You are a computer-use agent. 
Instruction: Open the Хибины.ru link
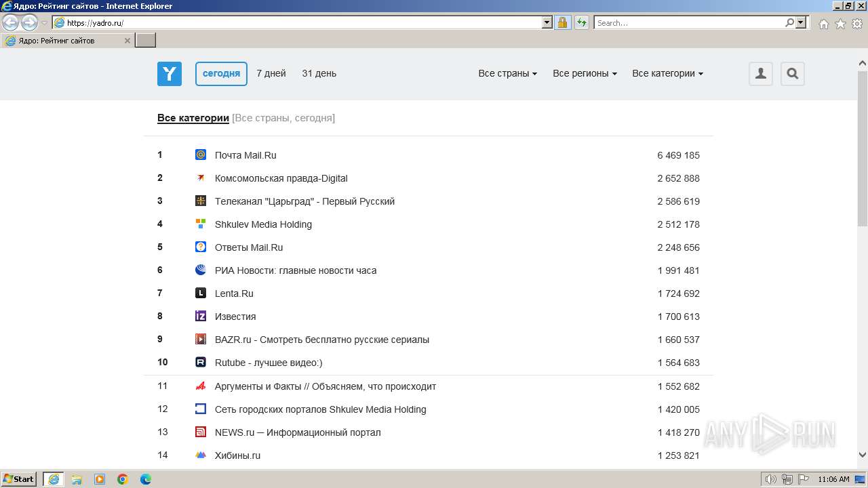coord(237,455)
